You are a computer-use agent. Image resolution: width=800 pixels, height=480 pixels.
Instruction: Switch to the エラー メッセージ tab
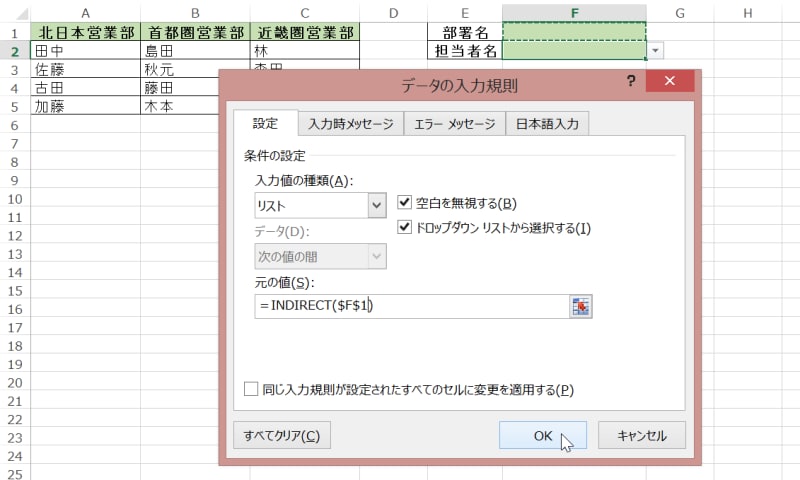coord(455,124)
